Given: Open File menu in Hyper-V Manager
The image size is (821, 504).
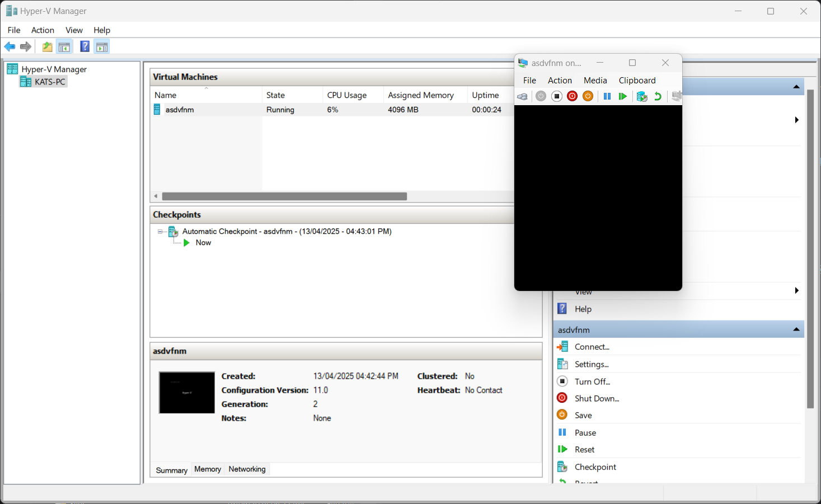Looking at the screenshot, I should point(14,30).
